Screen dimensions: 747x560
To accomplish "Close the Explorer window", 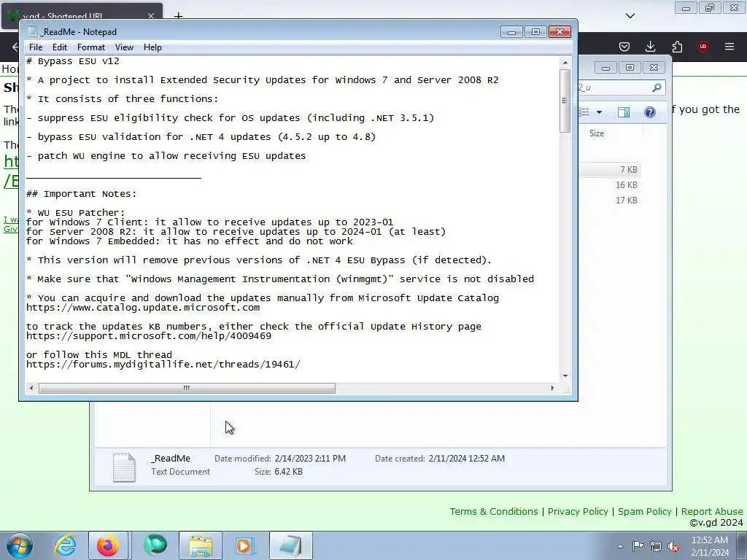I will [x=654, y=68].
